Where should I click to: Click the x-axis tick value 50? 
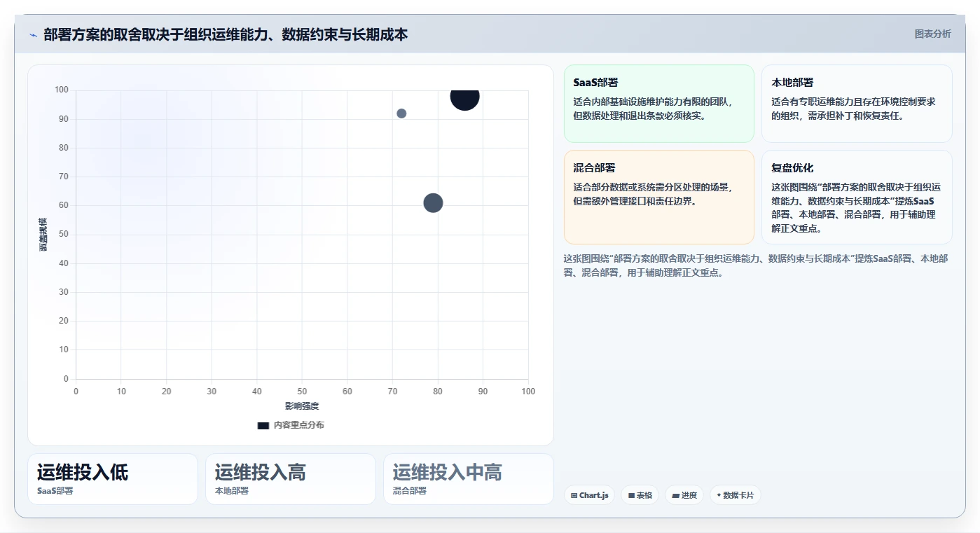click(x=302, y=392)
